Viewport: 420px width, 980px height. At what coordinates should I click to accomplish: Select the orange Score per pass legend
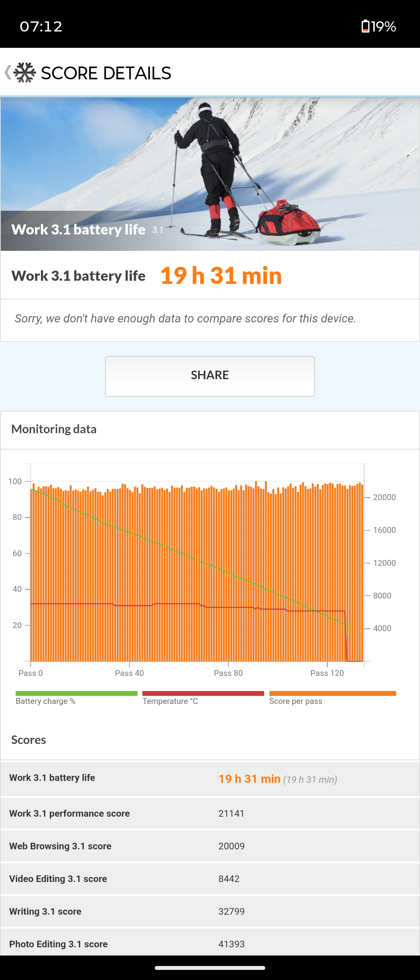pyautogui.click(x=332, y=698)
